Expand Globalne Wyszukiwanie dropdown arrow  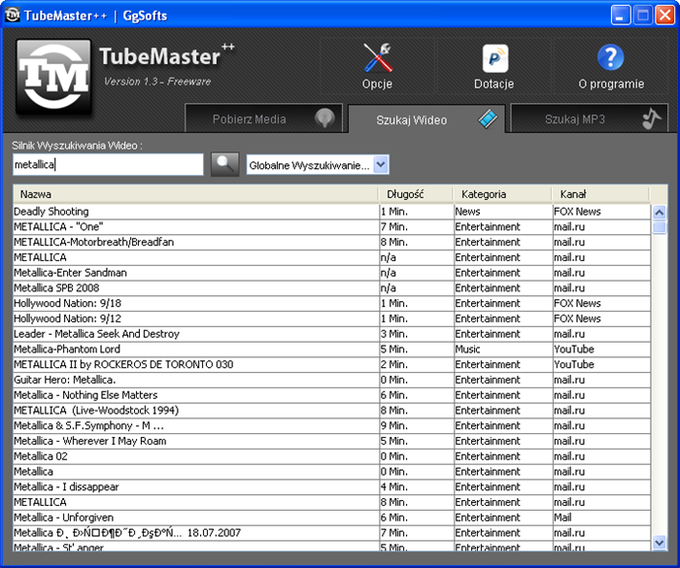pos(380,165)
